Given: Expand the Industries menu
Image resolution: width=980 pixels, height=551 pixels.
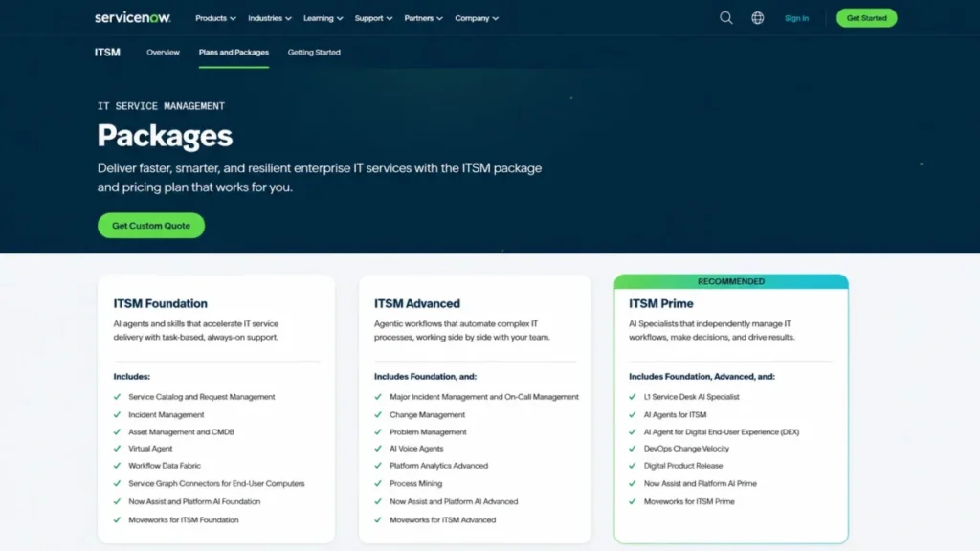Looking at the screenshot, I should point(269,18).
